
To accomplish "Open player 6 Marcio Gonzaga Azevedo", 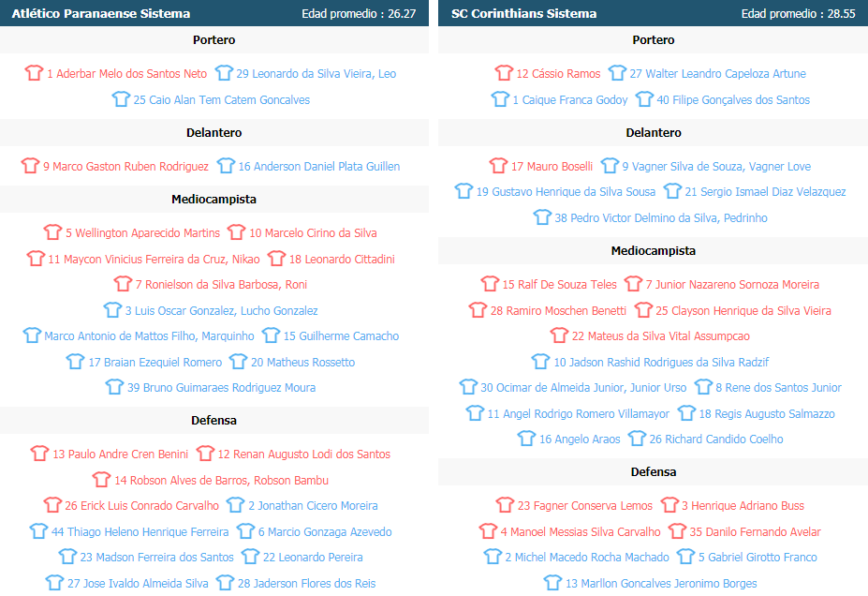I will pos(325,531).
